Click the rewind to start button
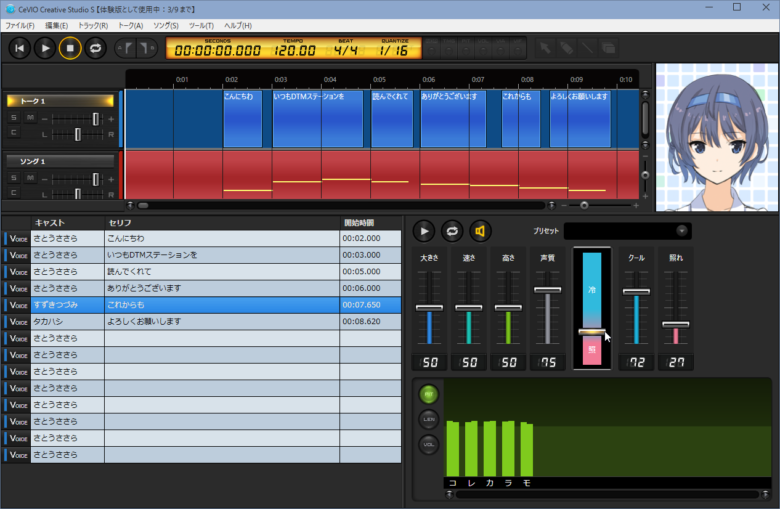780x509 pixels. pos(20,47)
